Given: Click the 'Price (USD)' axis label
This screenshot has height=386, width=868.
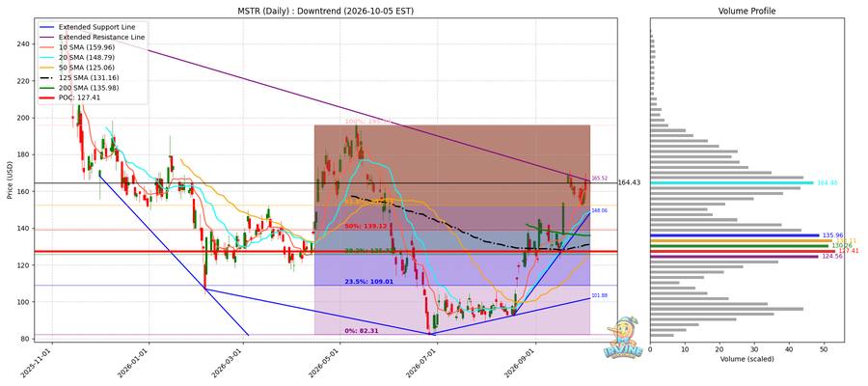Looking at the screenshot, I should click(x=10, y=179).
